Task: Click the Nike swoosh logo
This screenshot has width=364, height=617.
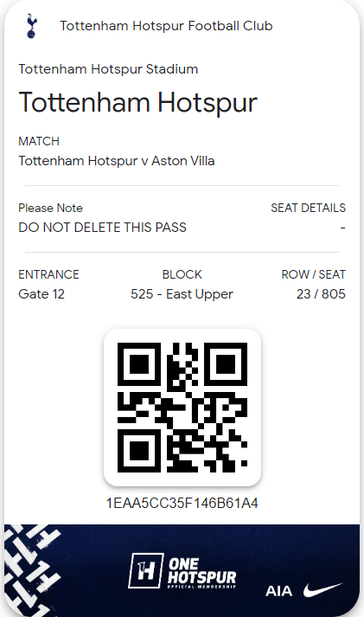Action: click(322, 589)
